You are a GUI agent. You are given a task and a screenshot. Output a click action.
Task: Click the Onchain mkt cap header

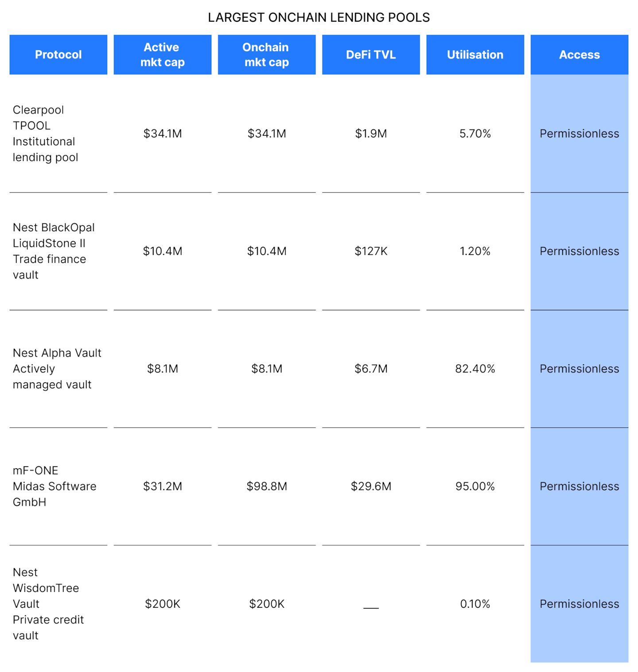point(267,55)
